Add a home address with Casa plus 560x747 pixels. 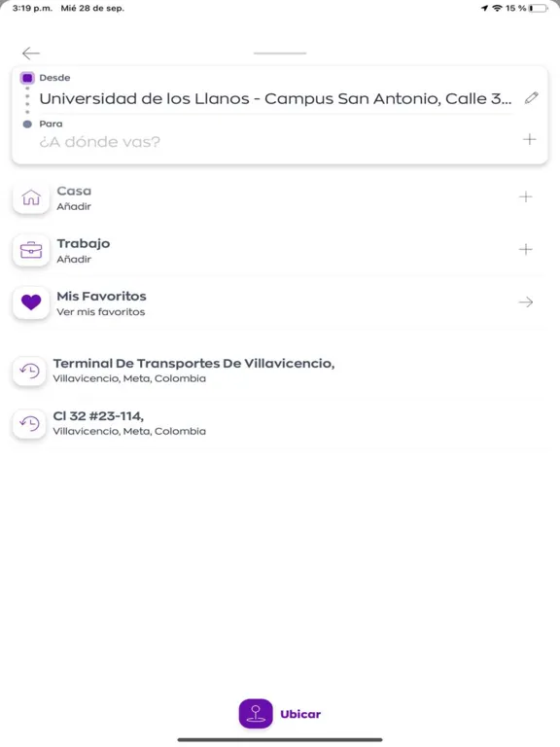(525, 196)
